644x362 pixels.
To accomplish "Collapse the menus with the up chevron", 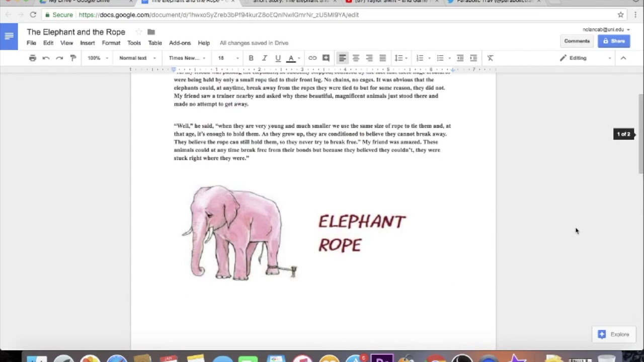I will click(623, 58).
